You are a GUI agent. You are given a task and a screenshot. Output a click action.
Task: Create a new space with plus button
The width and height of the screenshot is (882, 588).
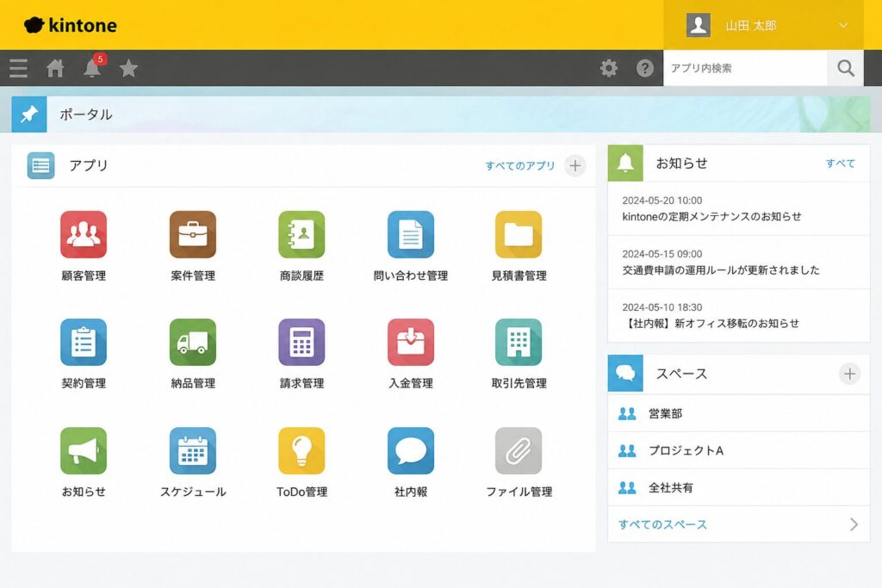pos(849,374)
